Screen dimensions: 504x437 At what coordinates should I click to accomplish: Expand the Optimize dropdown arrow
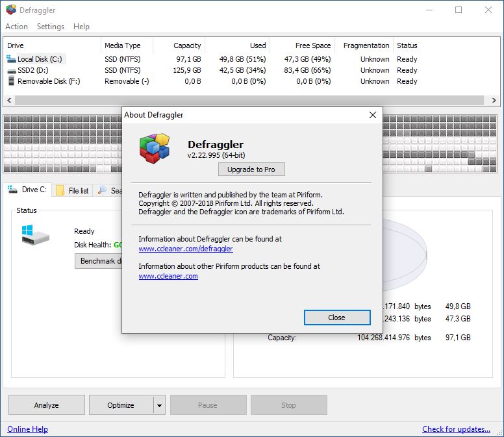tap(159, 405)
